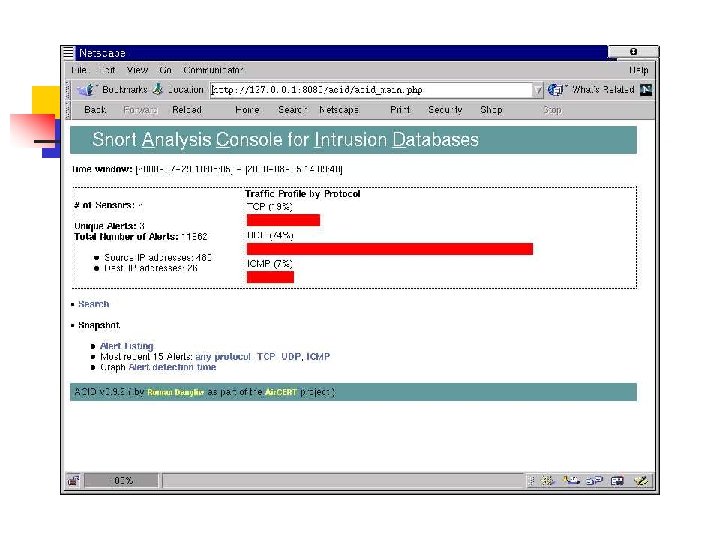The width and height of the screenshot is (720, 540).
Task: Click the title bar window button at right
Action: 633,52
